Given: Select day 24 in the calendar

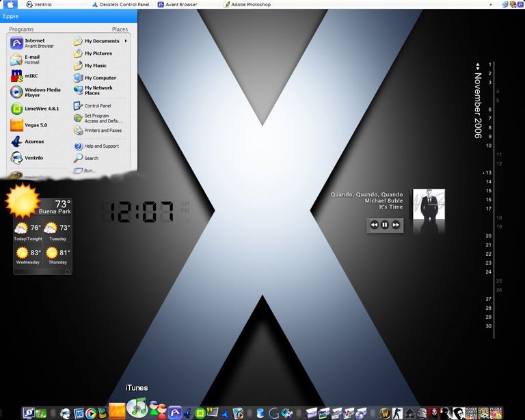Looking at the screenshot, I should 489,272.
